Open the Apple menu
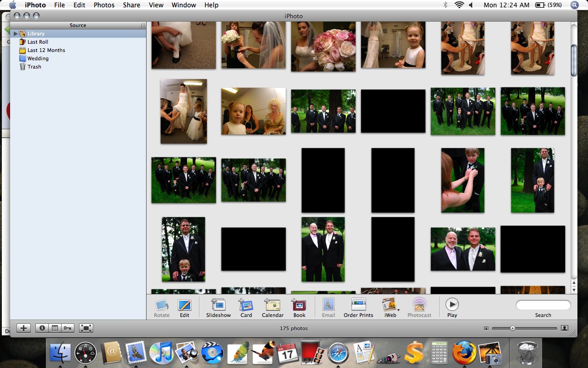Screen dimensions: 588x368 click(x=12, y=5)
